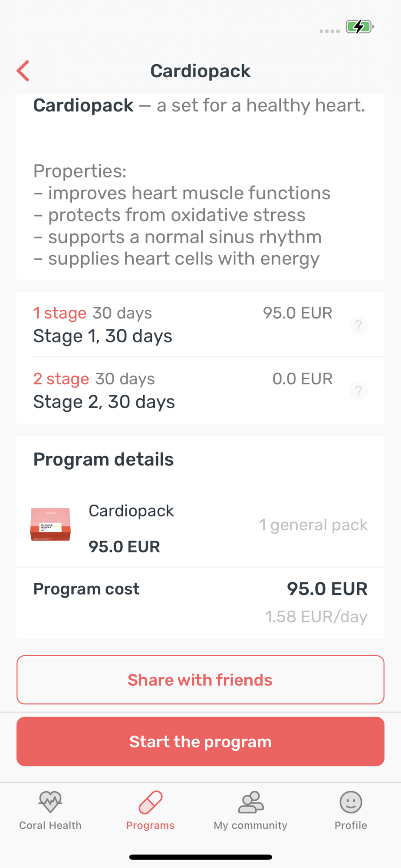
Task: Tap the Profile smiley icon
Action: (x=351, y=802)
